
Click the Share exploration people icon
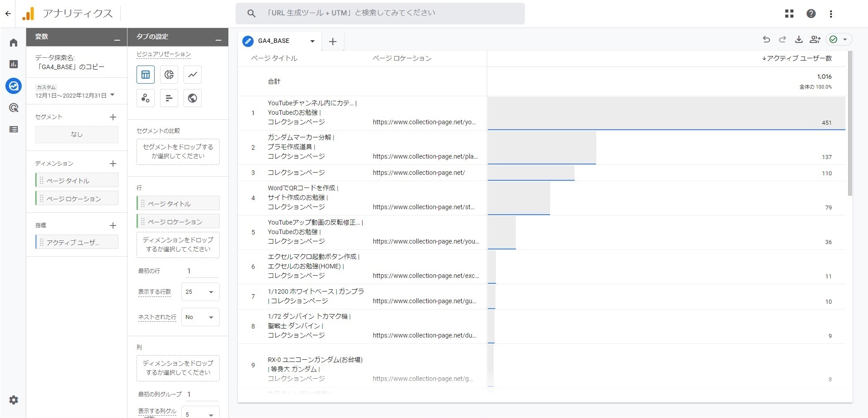click(x=815, y=39)
